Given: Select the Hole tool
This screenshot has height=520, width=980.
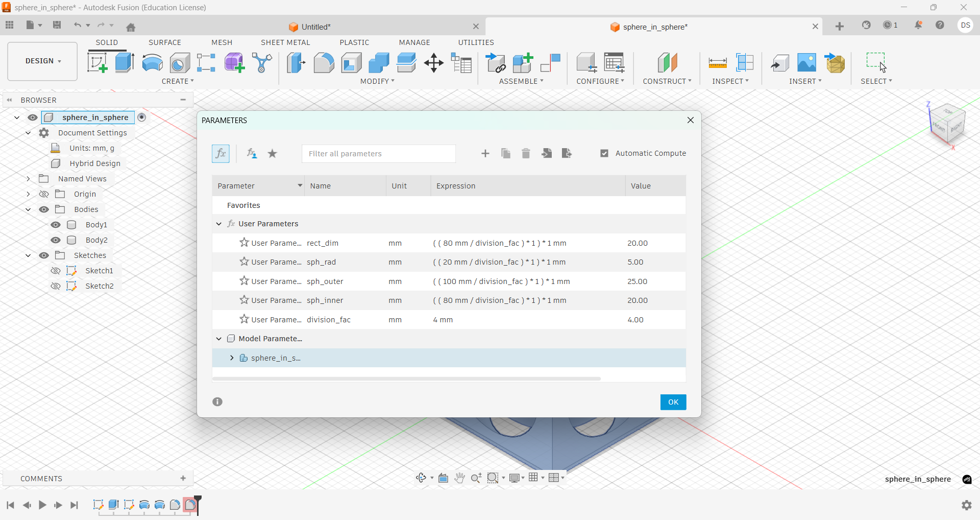Looking at the screenshot, I should (180, 63).
